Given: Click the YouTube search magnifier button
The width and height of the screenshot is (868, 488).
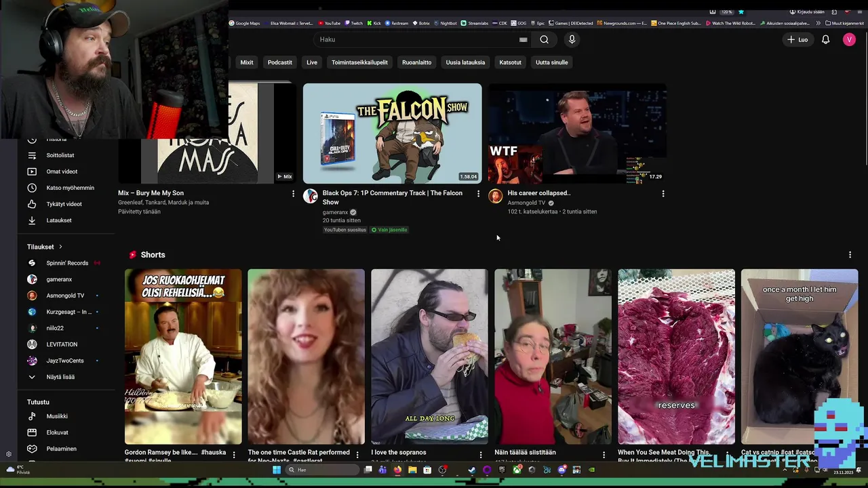Looking at the screenshot, I should (544, 39).
